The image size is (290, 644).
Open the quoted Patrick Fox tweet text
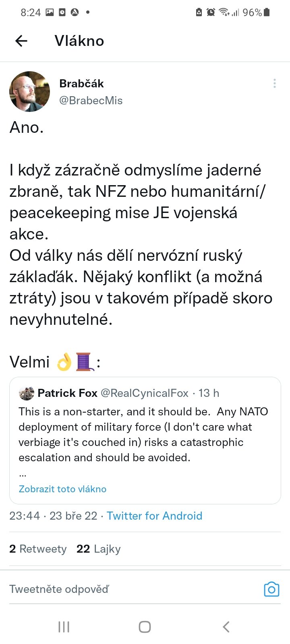pos(143,435)
